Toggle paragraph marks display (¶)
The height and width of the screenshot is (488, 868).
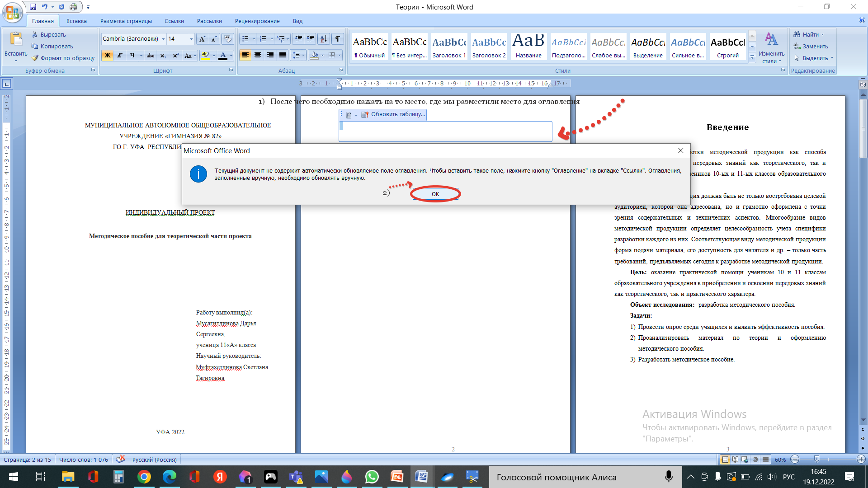coord(337,39)
